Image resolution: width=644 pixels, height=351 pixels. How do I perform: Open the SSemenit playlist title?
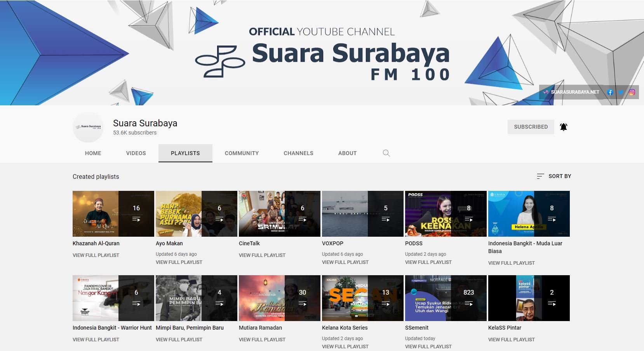pos(417,328)
